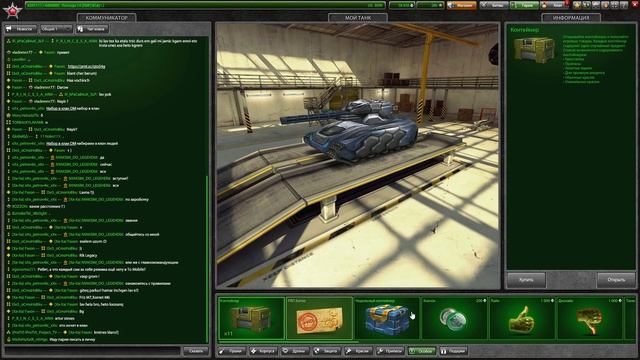Image resolution: width=640 pixels, height=360 pixels.
Task: Select the coins item card priced 200
Action: pos(454,318)
